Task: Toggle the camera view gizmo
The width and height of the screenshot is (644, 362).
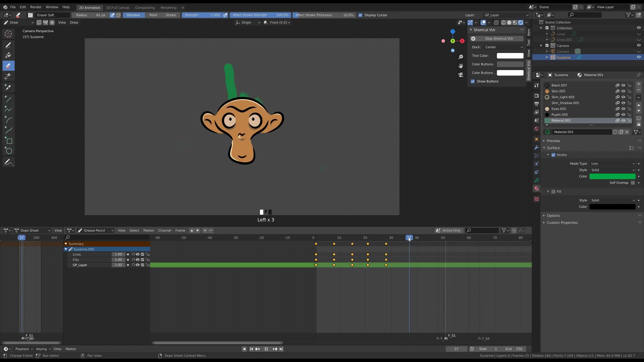Action: 461,74
